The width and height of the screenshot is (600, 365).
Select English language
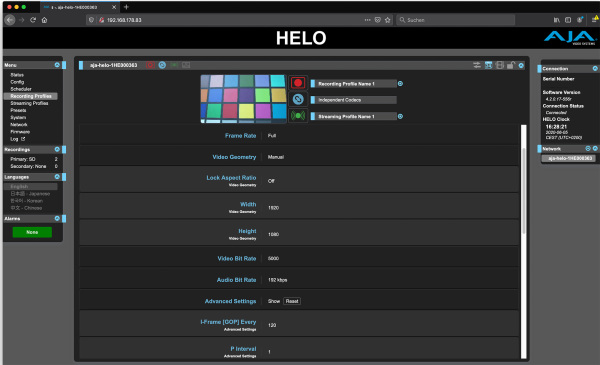(31, 187)
